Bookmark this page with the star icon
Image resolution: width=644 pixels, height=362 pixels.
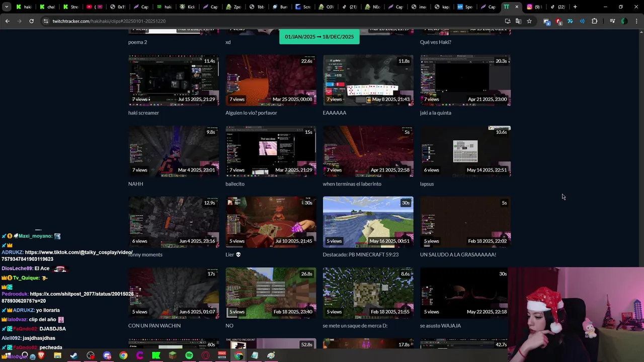(x=529, y=21)
